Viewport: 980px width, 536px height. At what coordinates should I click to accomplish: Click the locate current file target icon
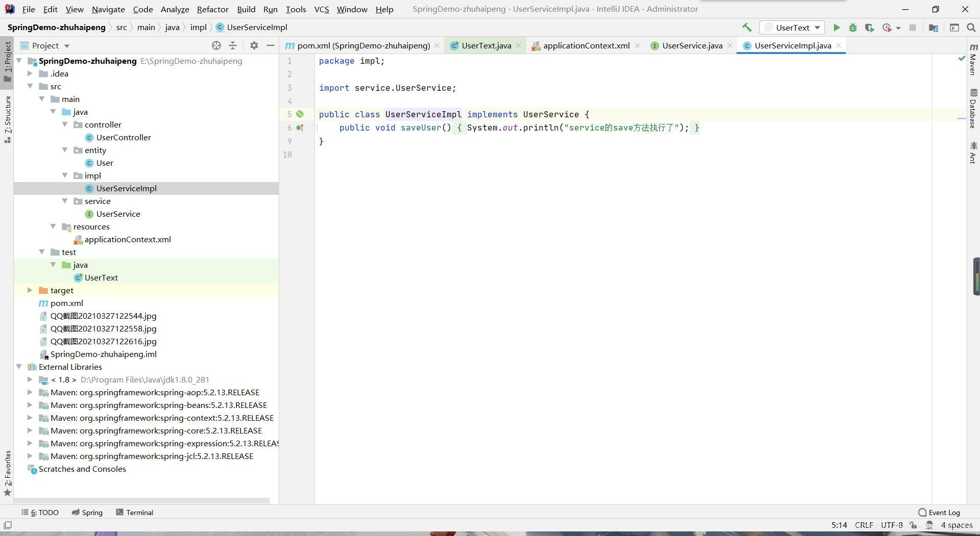[x=216, y=45]
